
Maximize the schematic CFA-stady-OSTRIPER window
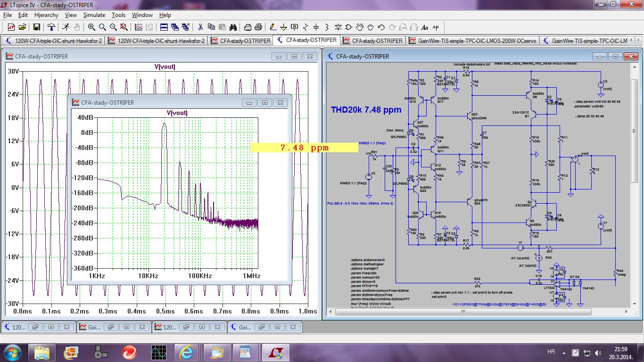point(616,56)
